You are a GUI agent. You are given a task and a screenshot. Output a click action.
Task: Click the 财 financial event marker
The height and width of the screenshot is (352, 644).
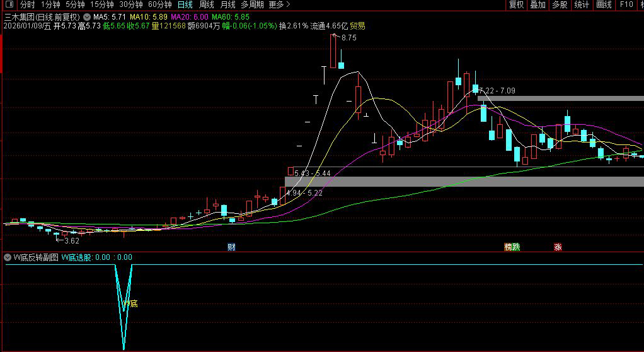tap(232, 247)
